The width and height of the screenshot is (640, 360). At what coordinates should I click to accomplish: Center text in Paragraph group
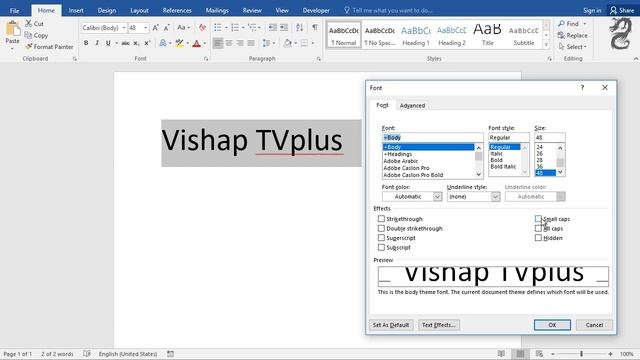pyautogui.click(x=229, y=43)
